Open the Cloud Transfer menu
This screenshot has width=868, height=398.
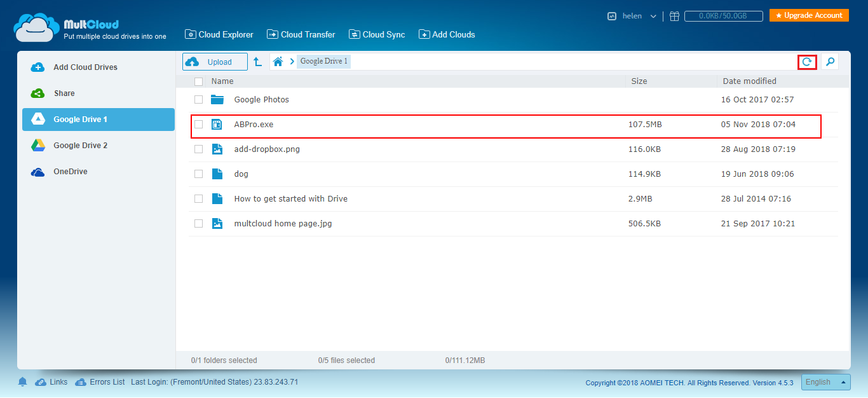click(301, 35)
